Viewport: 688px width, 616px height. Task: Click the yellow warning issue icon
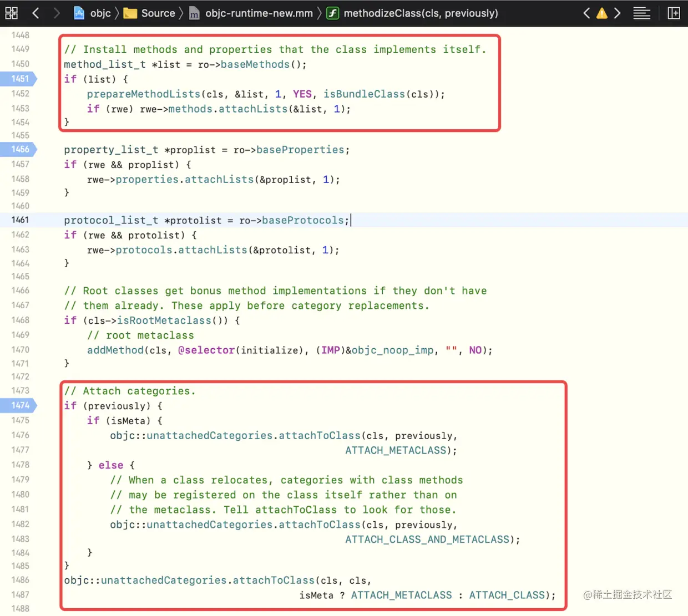tap(602, 13)
